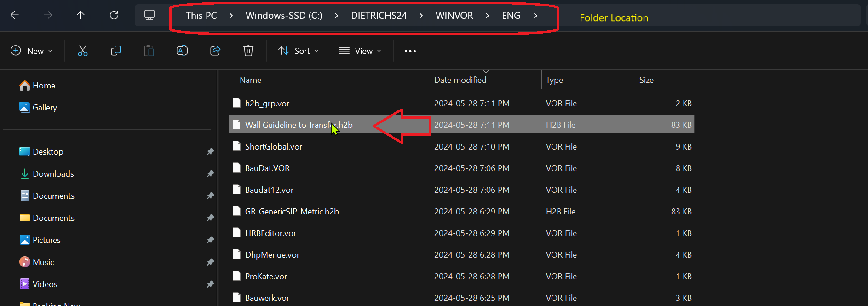Viewport: 868px width, 306px height.
Task: Sort by Date modified column header
Action: tap(460, 80)
